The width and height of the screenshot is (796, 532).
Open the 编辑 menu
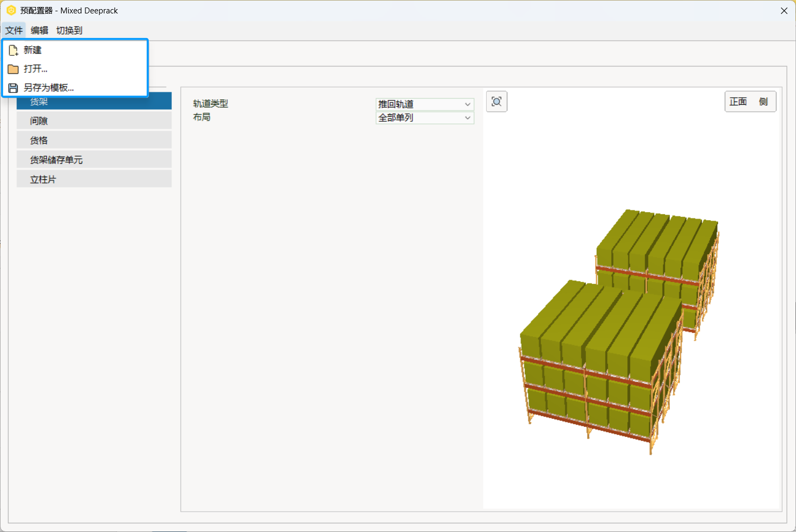39,31
